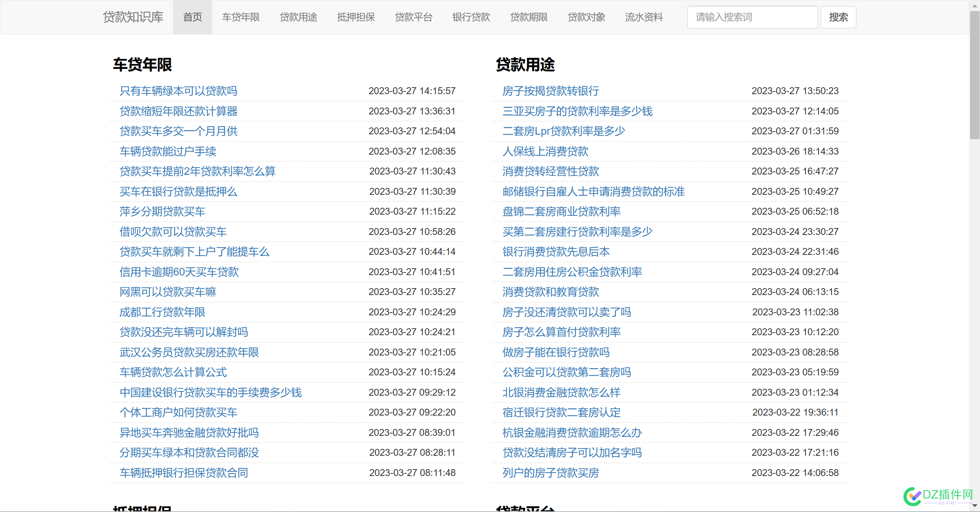Open article 做房子能在银行贷款吗

(x=556, y=352)
